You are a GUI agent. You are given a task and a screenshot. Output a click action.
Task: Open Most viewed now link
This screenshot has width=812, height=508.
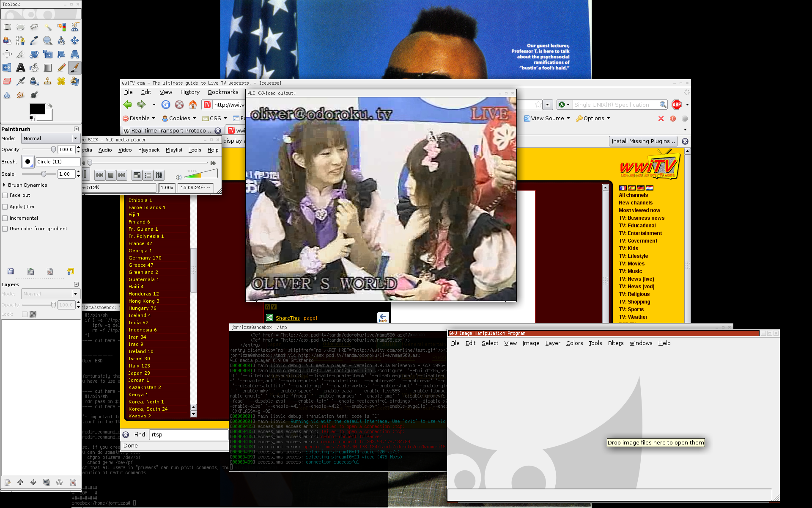point(639,210)
